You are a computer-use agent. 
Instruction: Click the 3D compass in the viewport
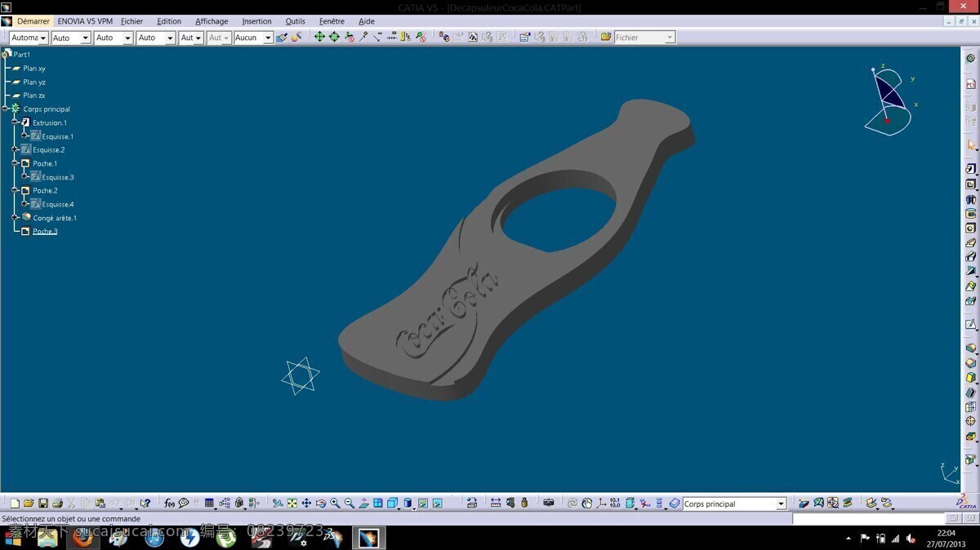(890, 100)
